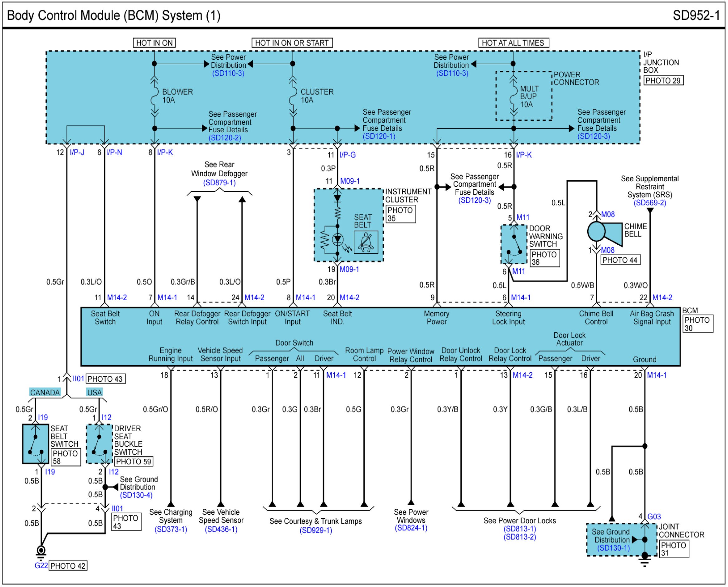Follow the SD879-1 rear window defogger link
Viewport: 728px width, 587px height.
pos(219,183)
